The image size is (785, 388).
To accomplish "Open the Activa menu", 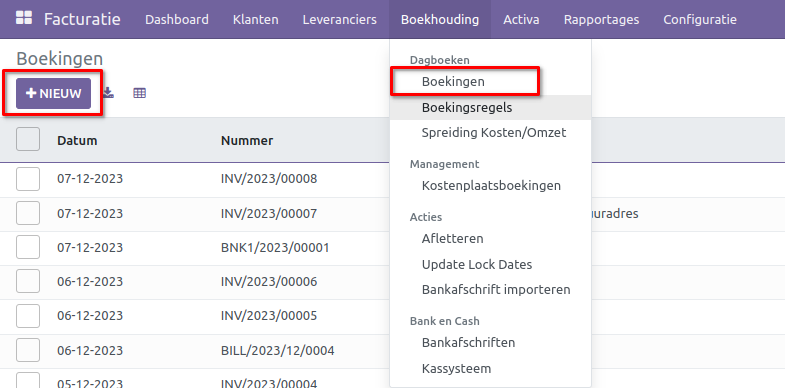I will click(521, 20).
